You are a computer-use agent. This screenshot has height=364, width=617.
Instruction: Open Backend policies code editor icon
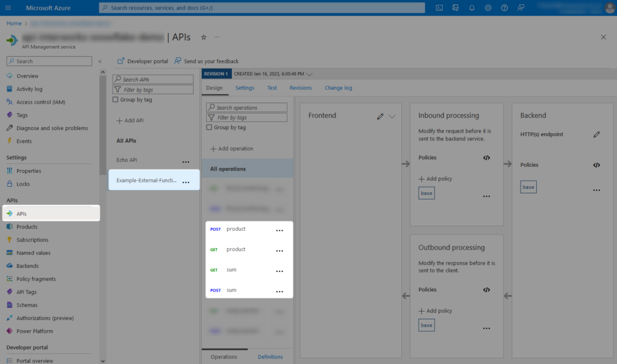(597, 165)
